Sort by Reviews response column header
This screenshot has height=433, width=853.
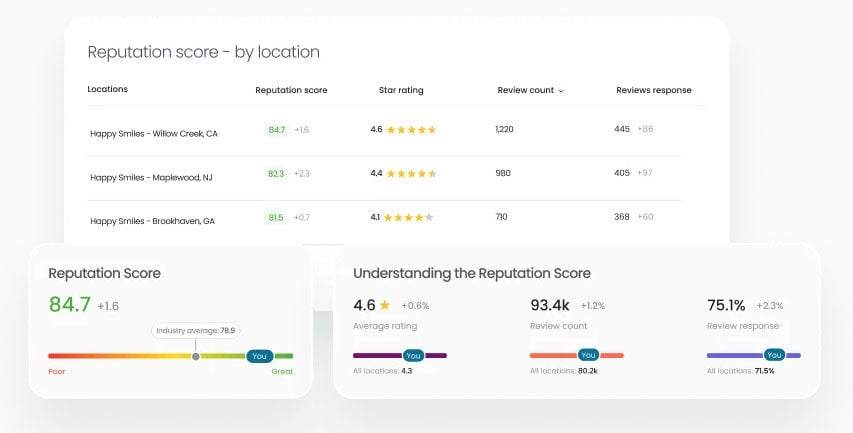(654, 90)
